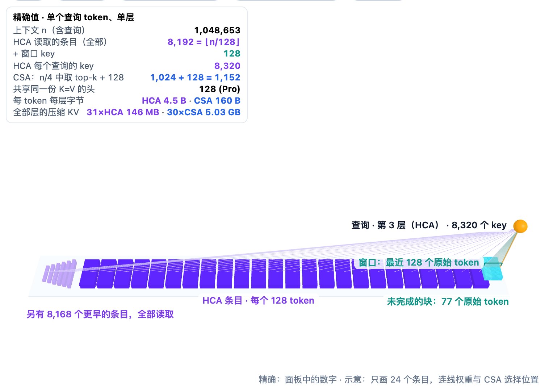The height and width of the screenshot is (392, 549).
Task: Click the orange query sphere
Action: (520, 226)
